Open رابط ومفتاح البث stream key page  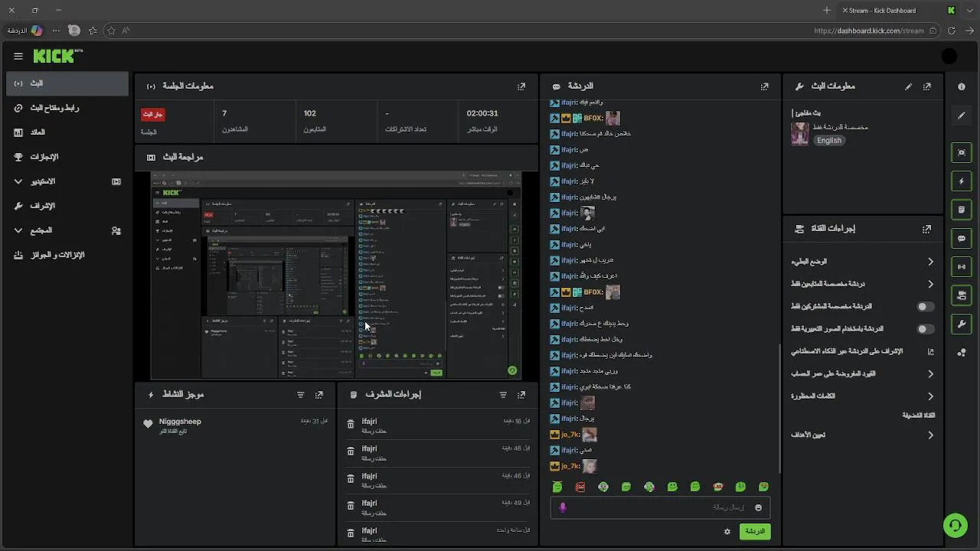pyautogui.click(x=67, y=108)
